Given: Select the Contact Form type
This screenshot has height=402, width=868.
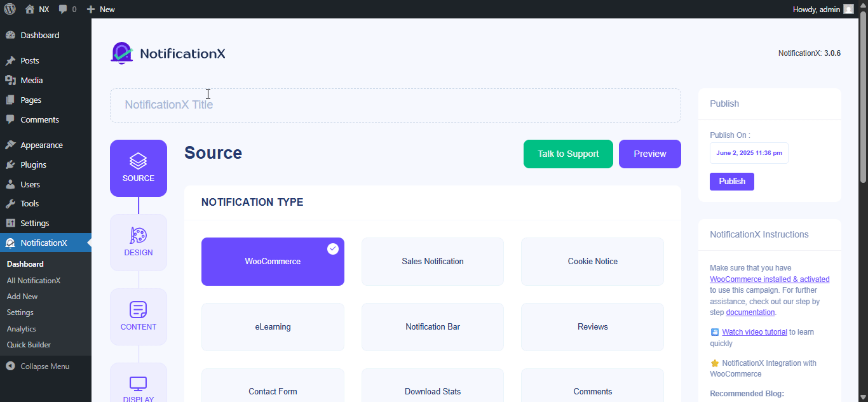Looking at the screenshot, I should click(273, 385).
